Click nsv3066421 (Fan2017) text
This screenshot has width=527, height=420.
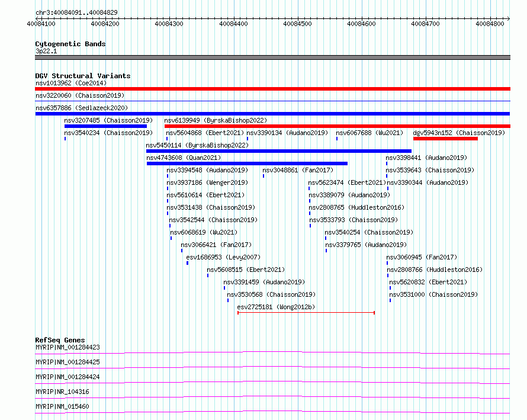pyautogui.click(x=216, y=245)
